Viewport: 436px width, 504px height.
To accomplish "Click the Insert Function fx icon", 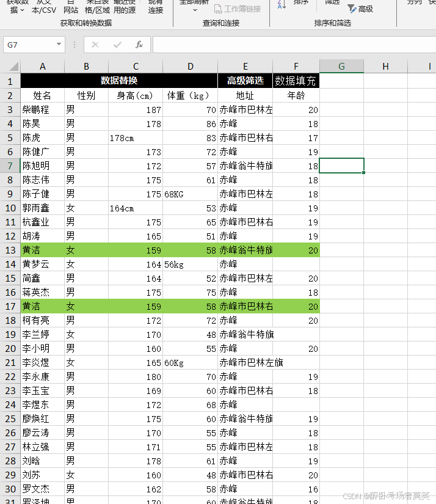I will [x=139, y=45].
